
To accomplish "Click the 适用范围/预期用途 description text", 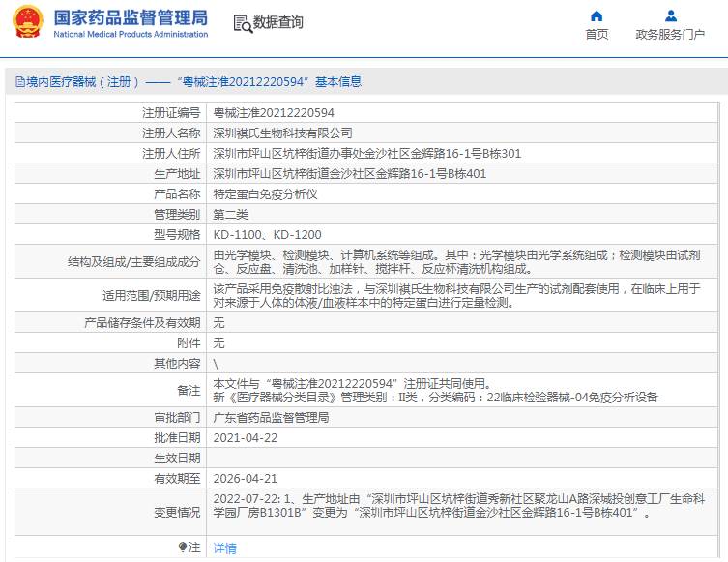I will tap(457, 296).
